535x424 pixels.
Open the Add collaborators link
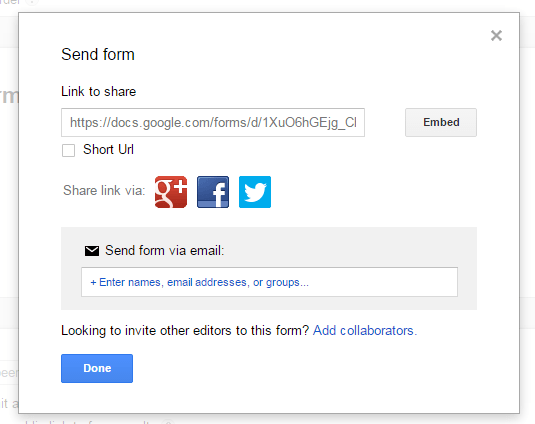tap(365, 331)
